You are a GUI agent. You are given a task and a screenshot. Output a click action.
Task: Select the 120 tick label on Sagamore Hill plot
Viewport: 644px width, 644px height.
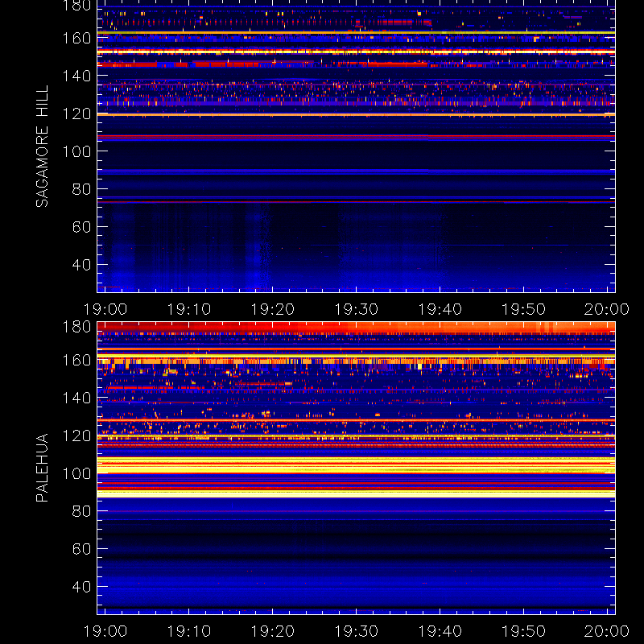pos(76,114)
